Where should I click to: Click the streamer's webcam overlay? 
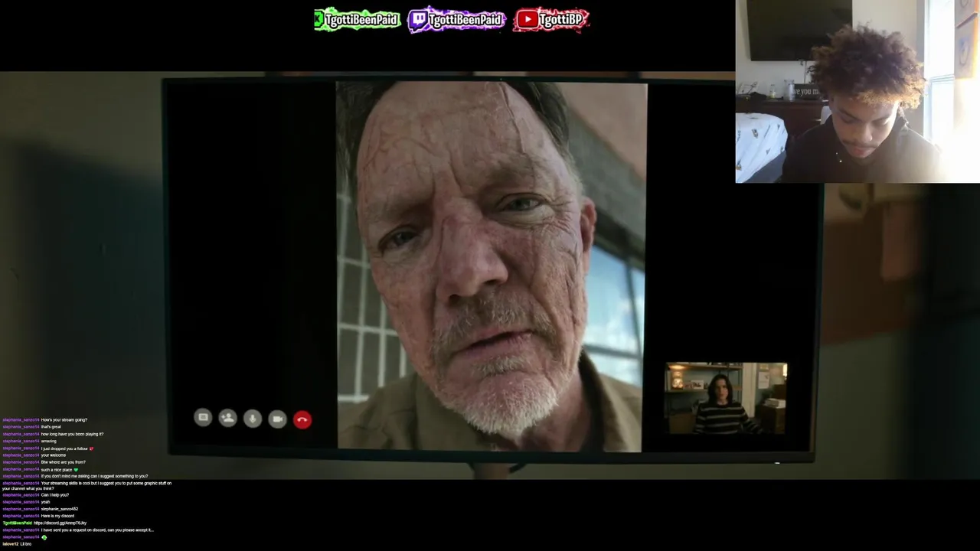(x=857, y=92)
